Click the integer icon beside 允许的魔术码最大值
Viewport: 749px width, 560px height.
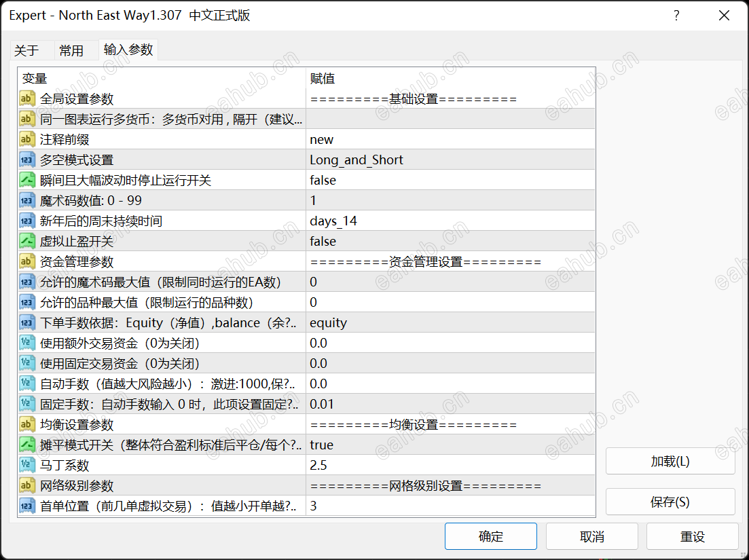click(27, 282)
